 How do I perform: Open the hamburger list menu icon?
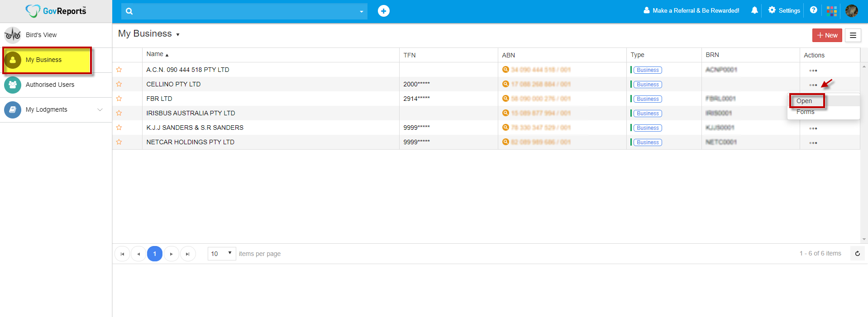[853, 35]
